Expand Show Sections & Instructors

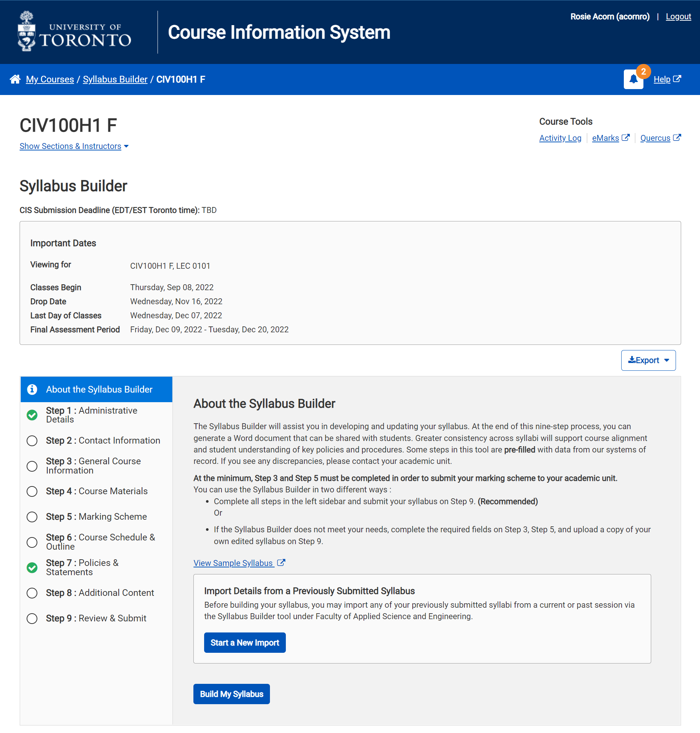pos(74,146)
